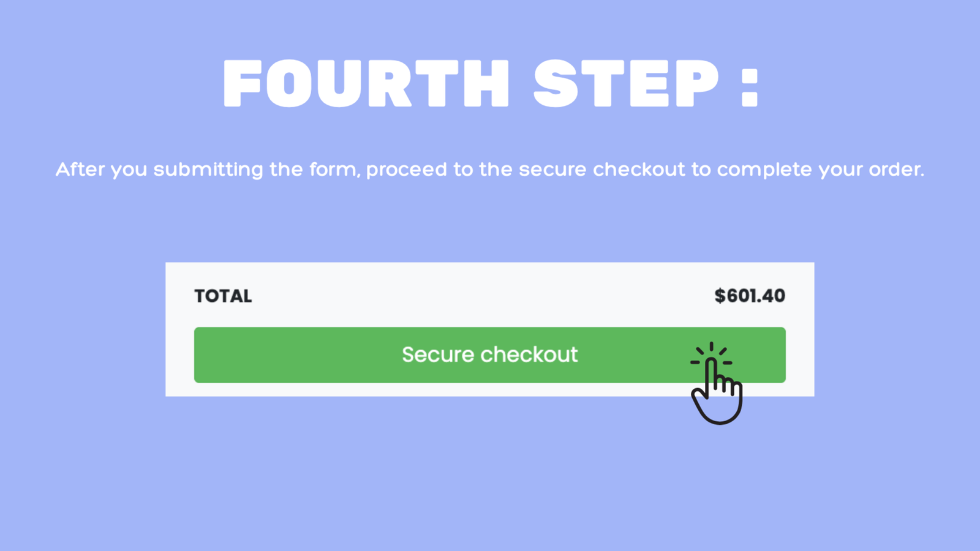Click the word STEP in heading

625,84
